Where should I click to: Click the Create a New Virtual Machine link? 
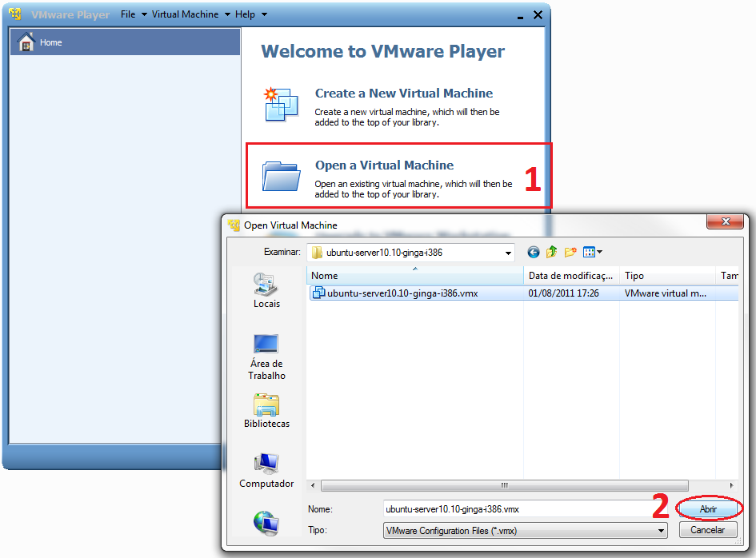[x=404, y=93]
